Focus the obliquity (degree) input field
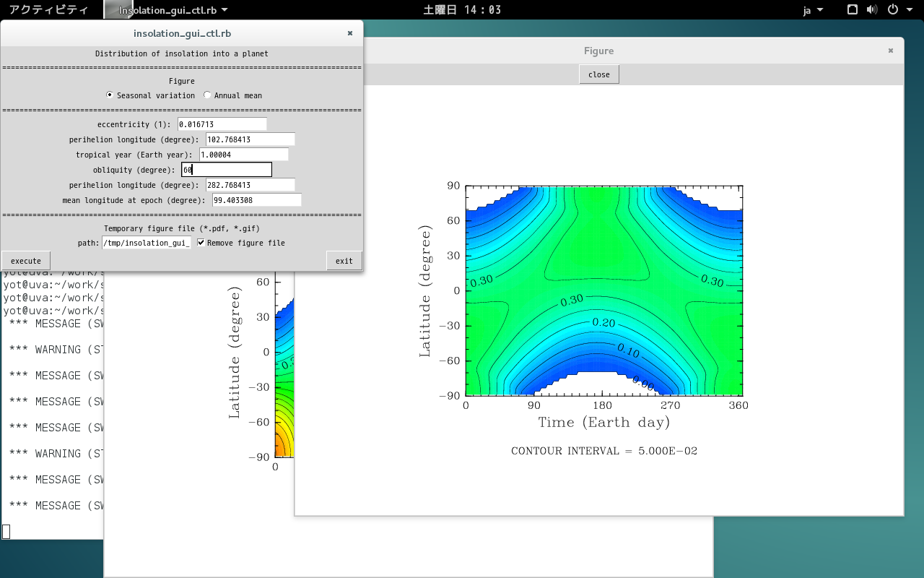924x578 pixels. click(x=227, y=170)
